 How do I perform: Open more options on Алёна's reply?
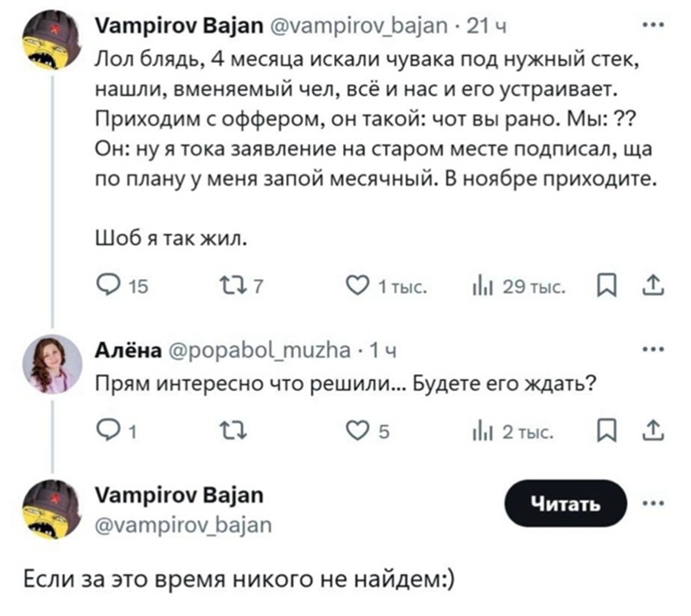[x=653, y=350]
